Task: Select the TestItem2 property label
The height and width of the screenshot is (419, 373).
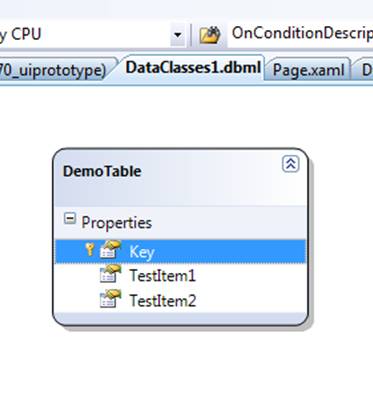Action: (163, 300)
